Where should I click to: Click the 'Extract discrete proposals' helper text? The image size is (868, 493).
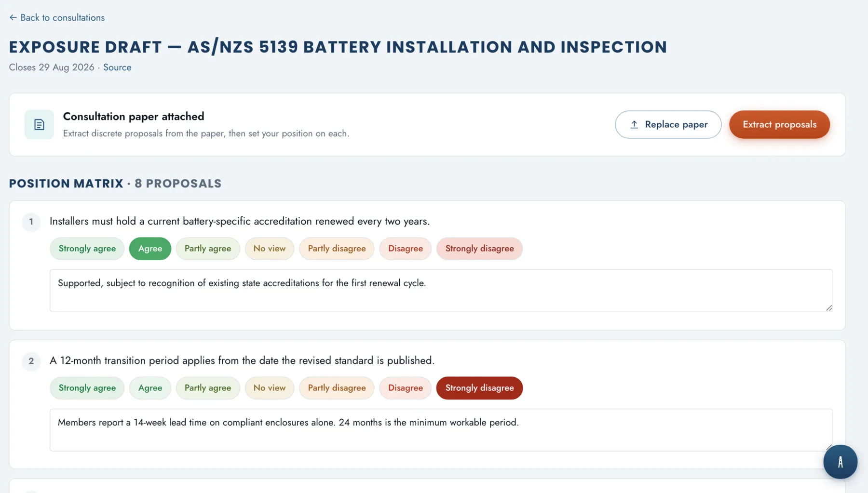point(206,133)
